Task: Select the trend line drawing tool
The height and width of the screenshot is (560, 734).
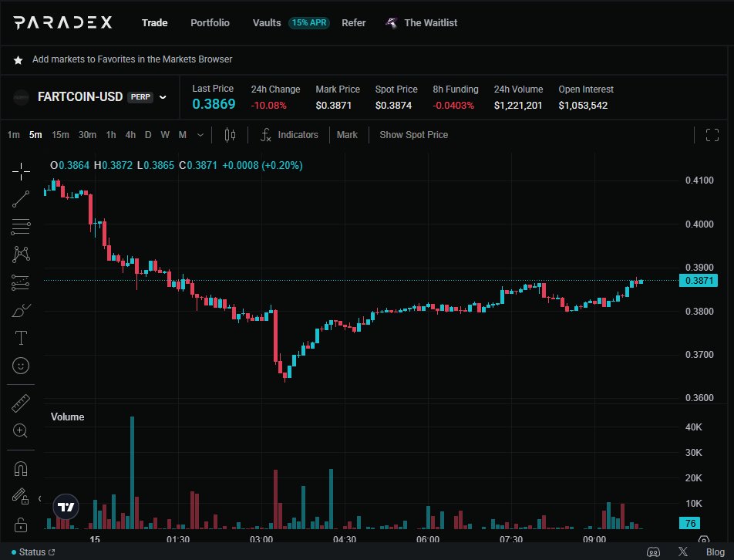Action: (x=21, y=199)
